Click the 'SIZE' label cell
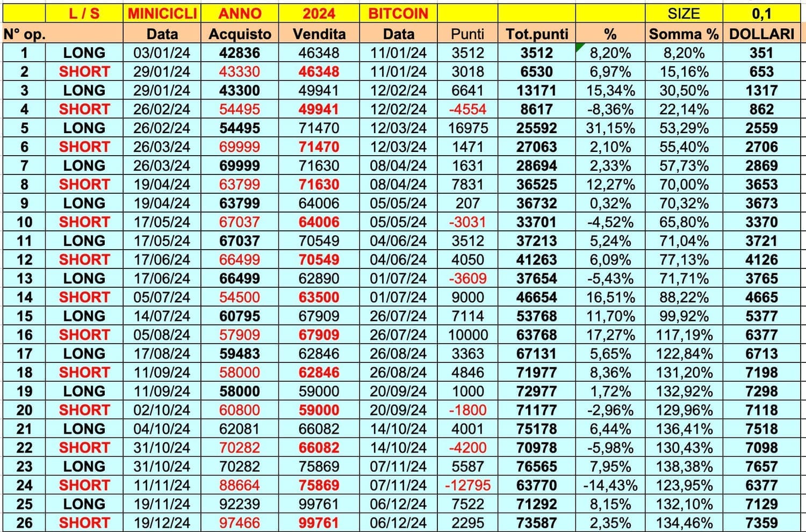 683,13
